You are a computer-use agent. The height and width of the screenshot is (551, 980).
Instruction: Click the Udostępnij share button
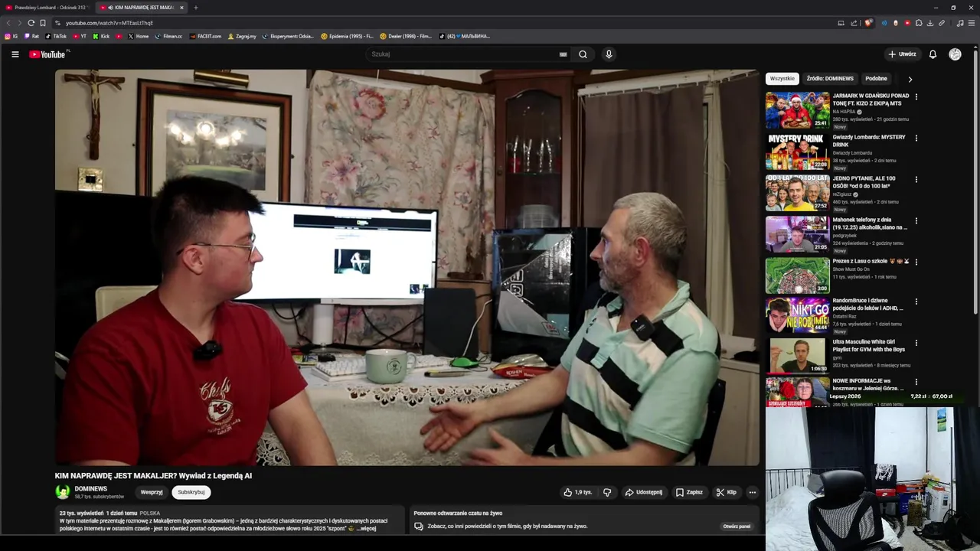coord(643,492)
